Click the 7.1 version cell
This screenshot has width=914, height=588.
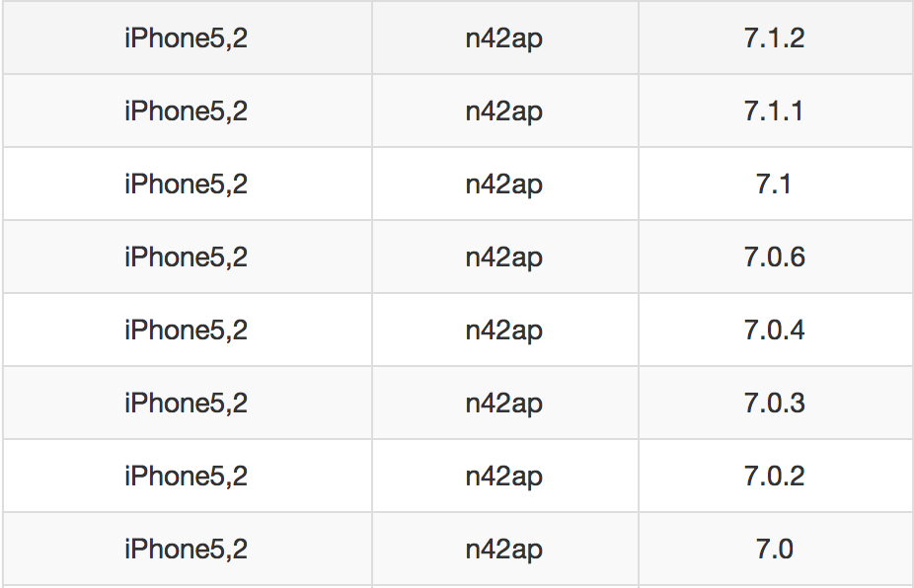pos(774,184)
